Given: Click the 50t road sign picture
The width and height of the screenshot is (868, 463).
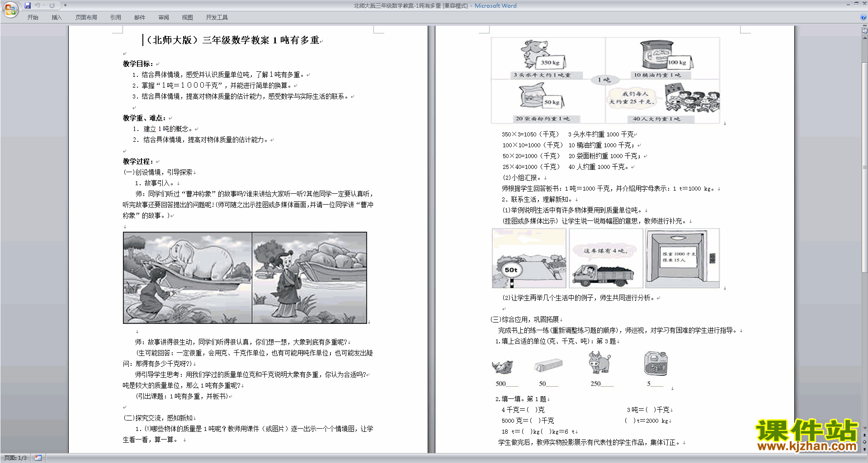Looking at the screenshot, I should pos(529,258).
